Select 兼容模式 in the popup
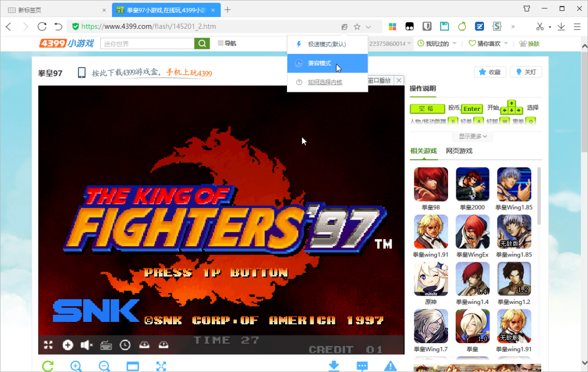 pos(327,63)
